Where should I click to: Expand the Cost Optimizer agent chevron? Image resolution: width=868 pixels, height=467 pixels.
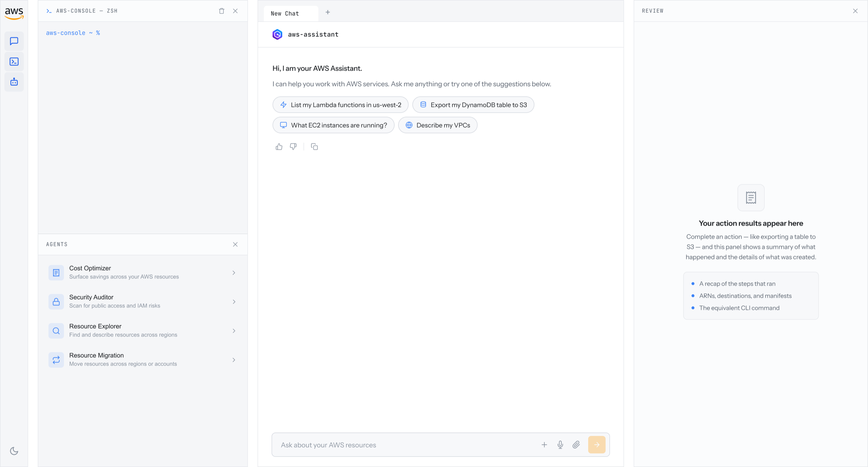click(234, 273)
